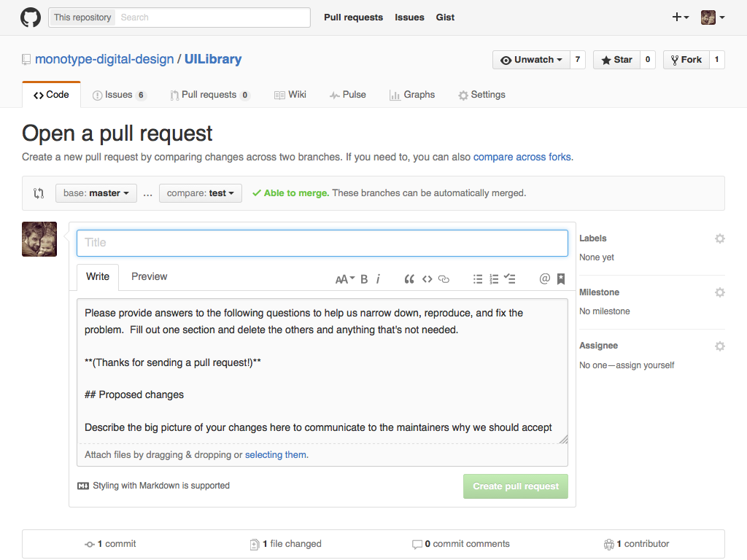Open the Settings tab

[481, 95]
